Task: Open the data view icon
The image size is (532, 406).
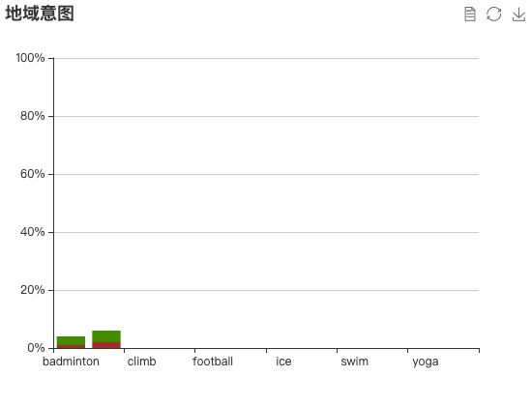Action: click(469, 14)
